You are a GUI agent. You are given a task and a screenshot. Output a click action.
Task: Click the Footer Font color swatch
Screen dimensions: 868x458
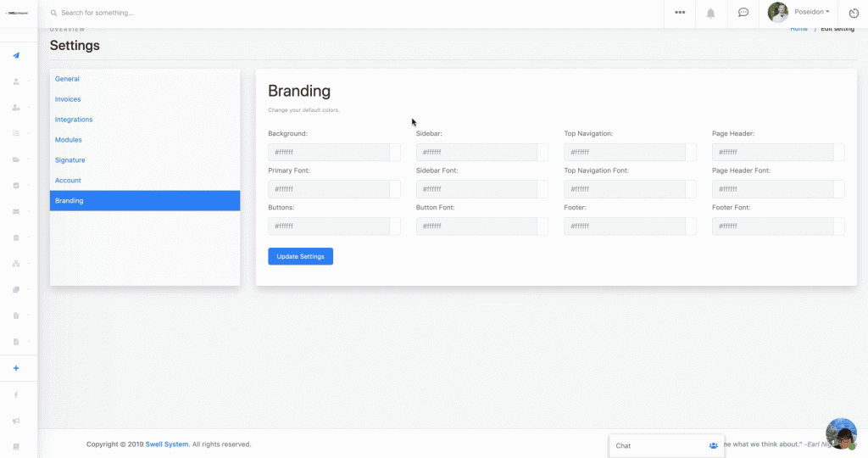click(839, 226)
